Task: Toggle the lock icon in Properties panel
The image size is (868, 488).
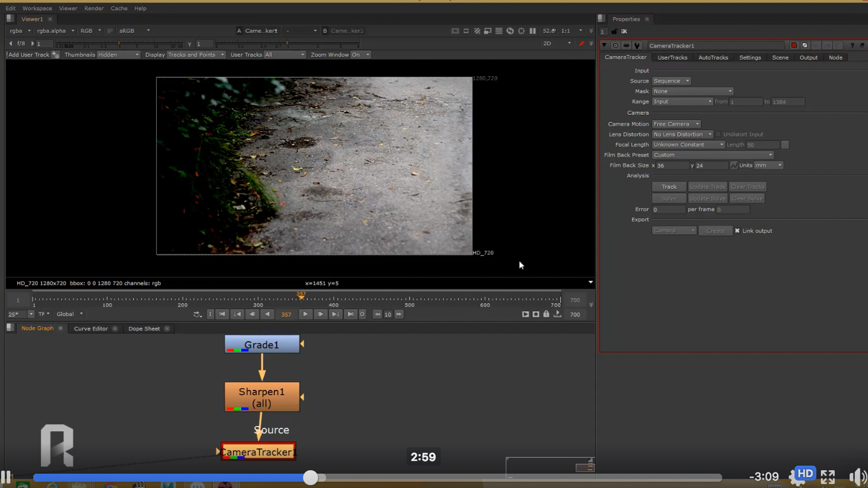Action: [x=614, y=32]
